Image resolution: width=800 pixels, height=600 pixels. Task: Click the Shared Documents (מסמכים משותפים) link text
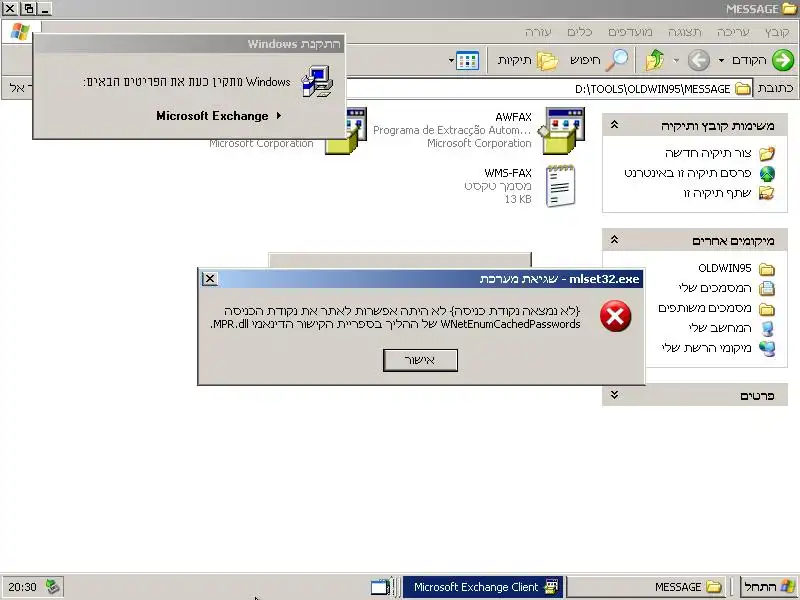(705, 308)
